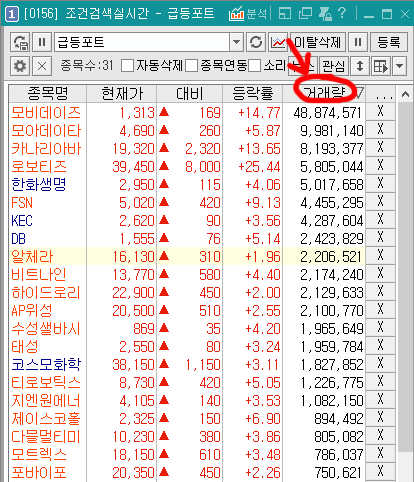The height and width of the screenshot is (482, 414).
Task: Open the settings gear icon
Action: tap(20, 66)
